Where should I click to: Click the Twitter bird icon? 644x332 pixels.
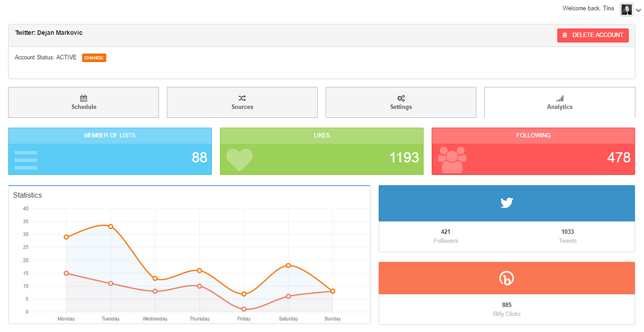point(506,203)
